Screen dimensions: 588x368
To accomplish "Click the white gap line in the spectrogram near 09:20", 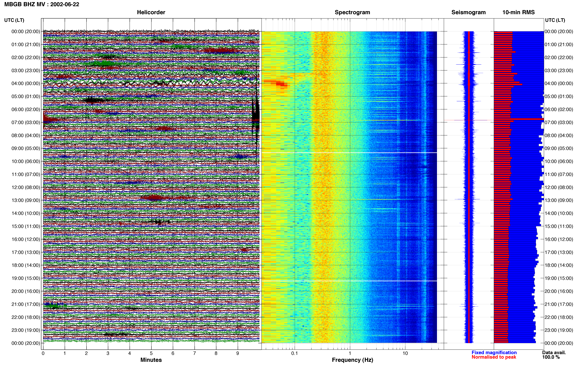I will coord(349,153).
